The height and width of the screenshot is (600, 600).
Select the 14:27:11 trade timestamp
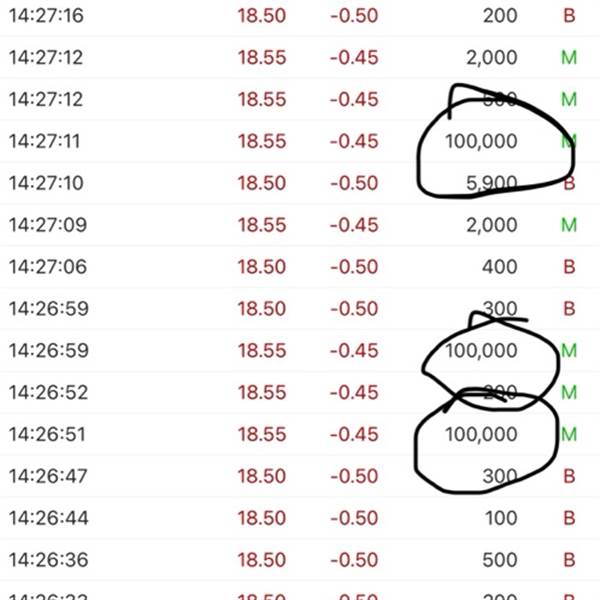(x=46, y=142)
